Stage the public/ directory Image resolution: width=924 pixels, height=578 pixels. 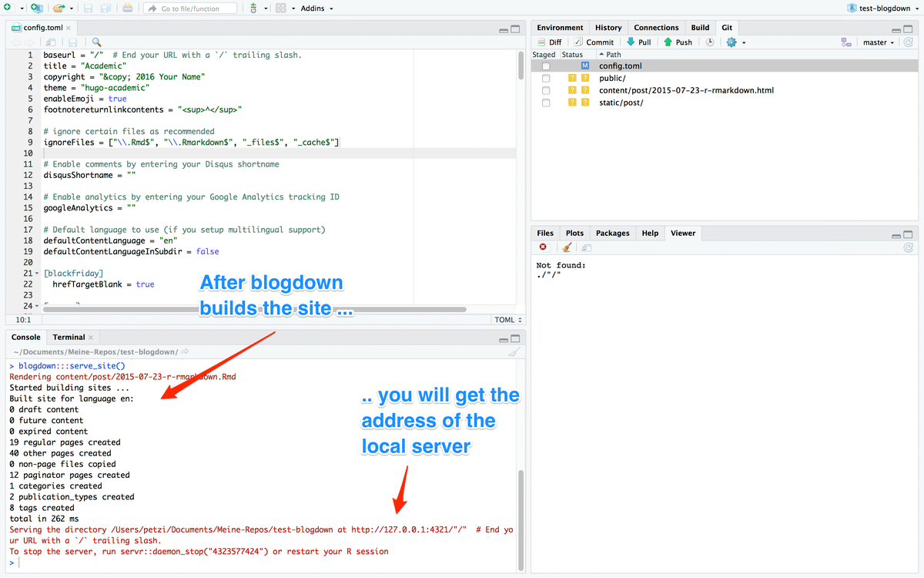click(547, 78)
